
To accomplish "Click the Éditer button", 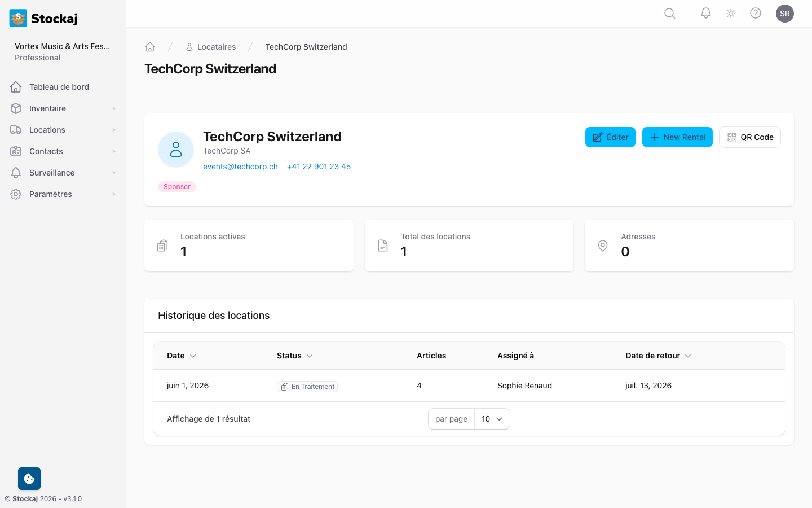I will [610, 137].
